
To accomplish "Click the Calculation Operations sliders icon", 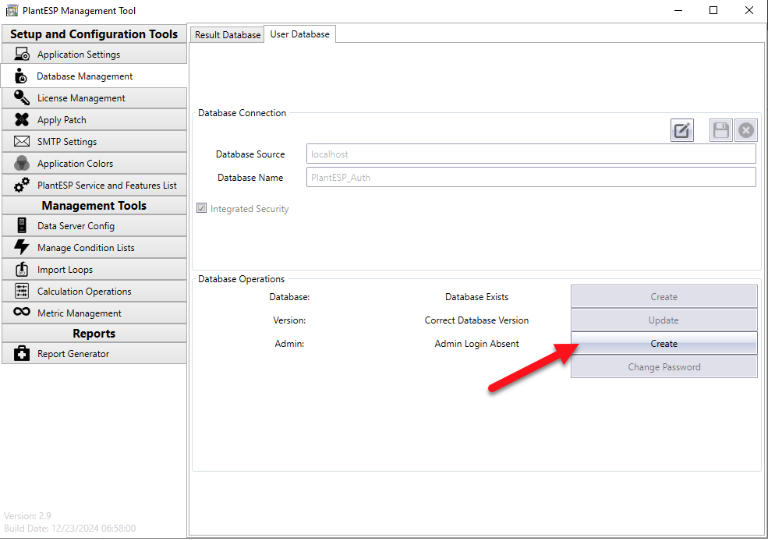I will click(x=22, y=291).
